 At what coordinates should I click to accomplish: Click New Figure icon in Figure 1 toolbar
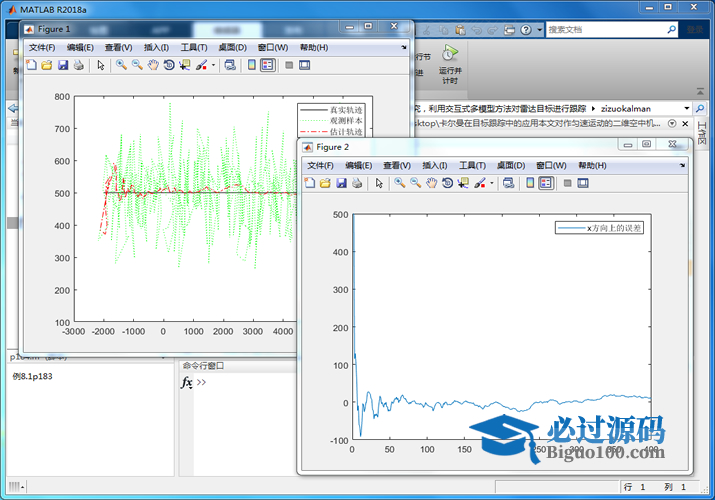tap(31, 65)
